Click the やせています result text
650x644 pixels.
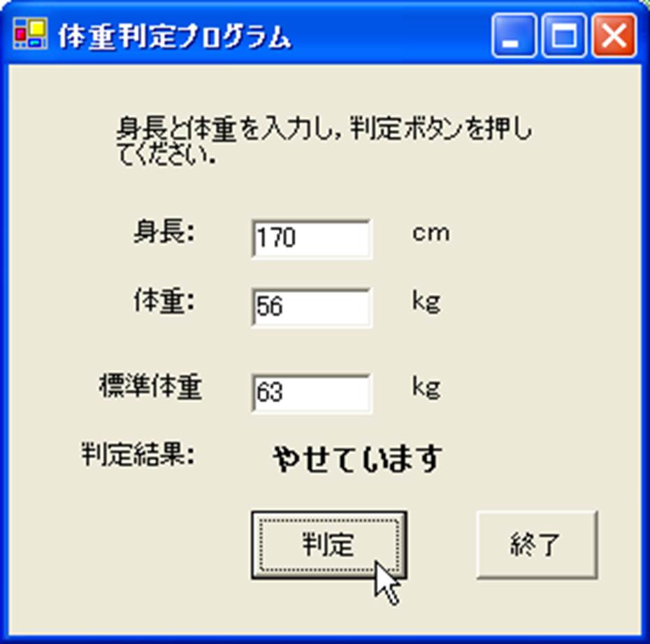point(358,459)
